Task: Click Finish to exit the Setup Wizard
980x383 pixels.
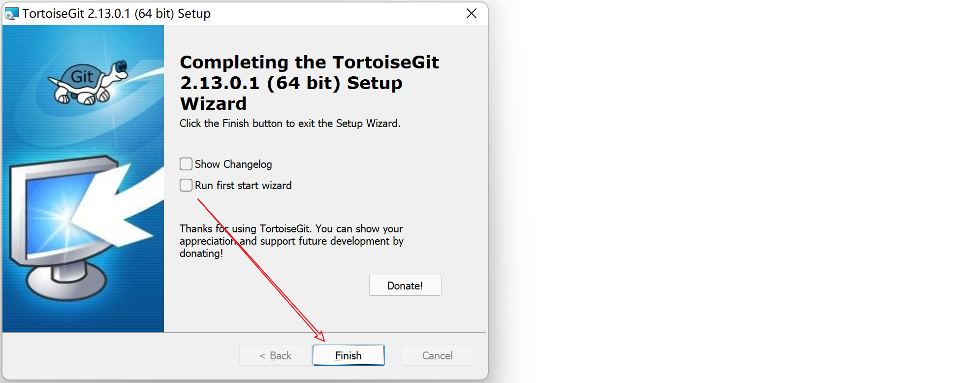Action: coord(348,355)
